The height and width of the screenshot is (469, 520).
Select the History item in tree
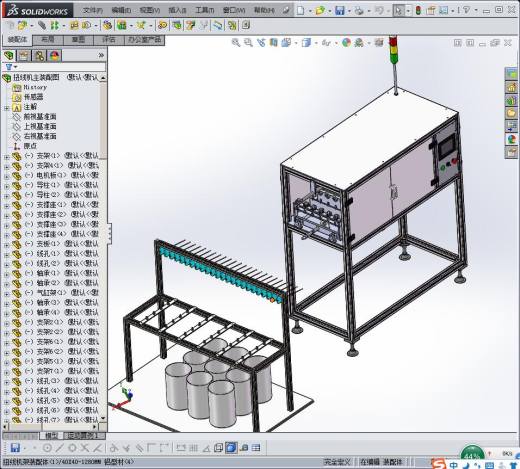(35, 87)
